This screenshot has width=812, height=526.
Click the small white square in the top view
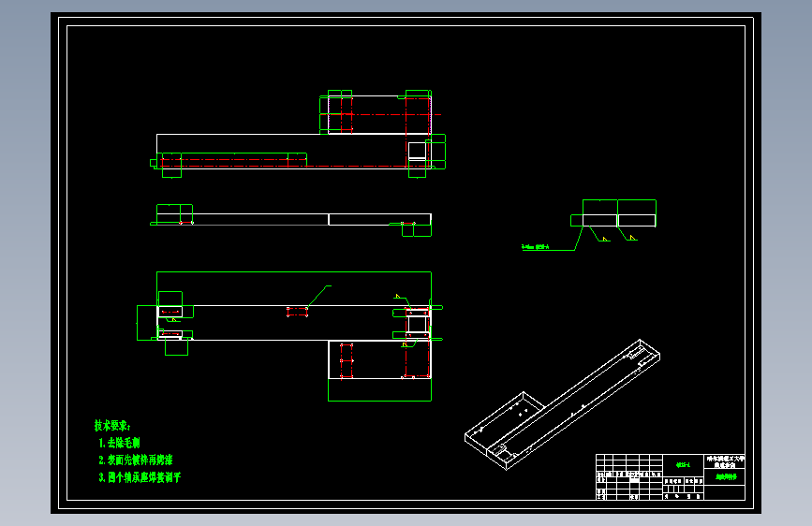(x=417, y=151)
